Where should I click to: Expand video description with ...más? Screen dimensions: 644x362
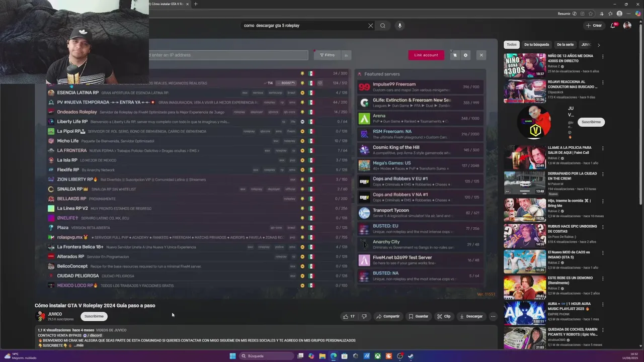click(x=78, y=345)
